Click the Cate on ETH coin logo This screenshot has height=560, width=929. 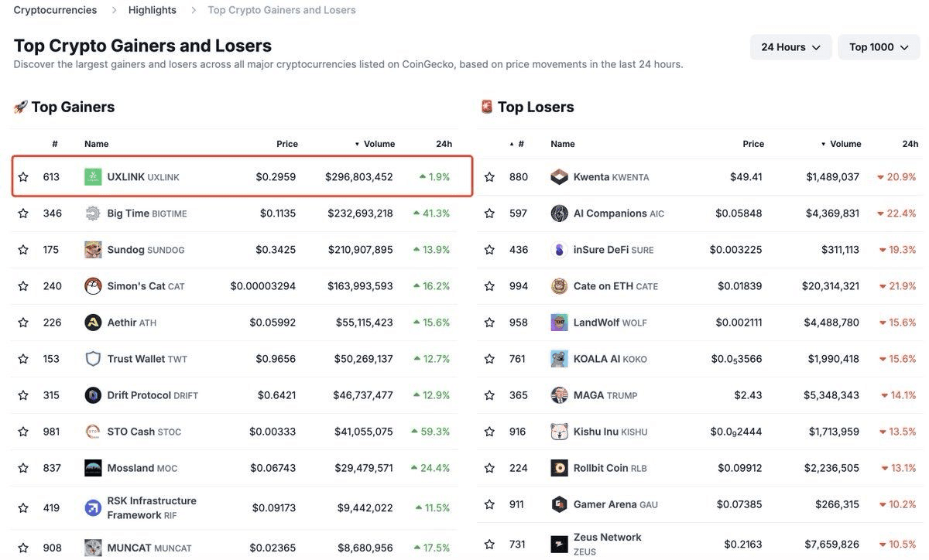(x=559, y=286)
